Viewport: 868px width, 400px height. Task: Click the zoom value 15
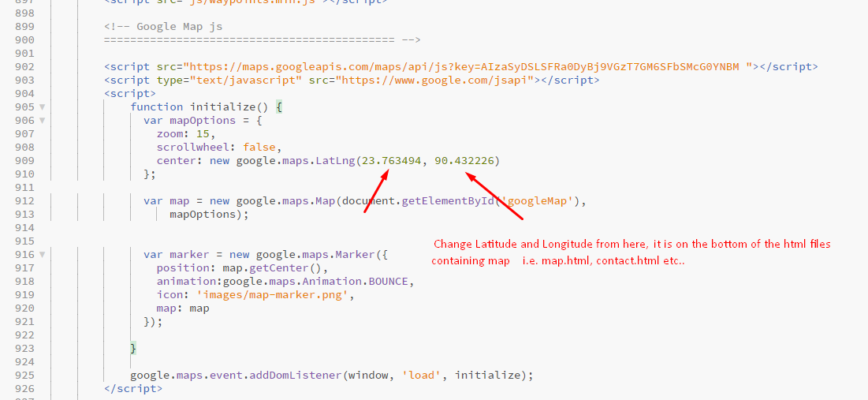(205, 133)
